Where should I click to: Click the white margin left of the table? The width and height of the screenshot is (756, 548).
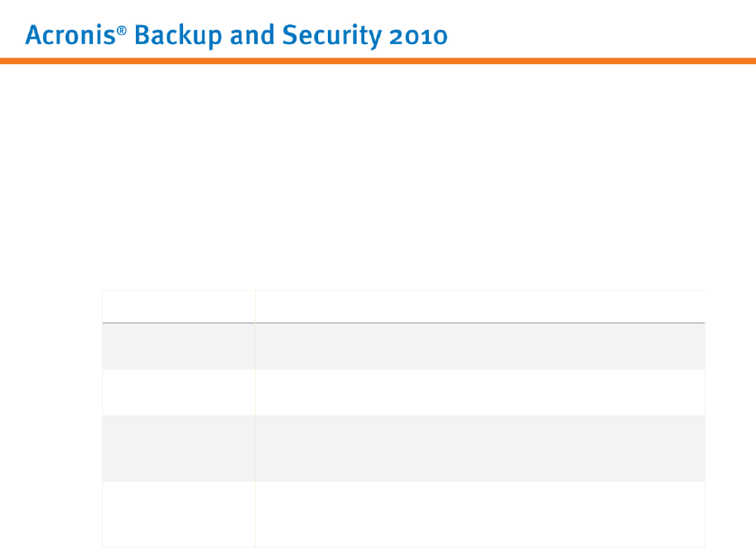[50, 415]
